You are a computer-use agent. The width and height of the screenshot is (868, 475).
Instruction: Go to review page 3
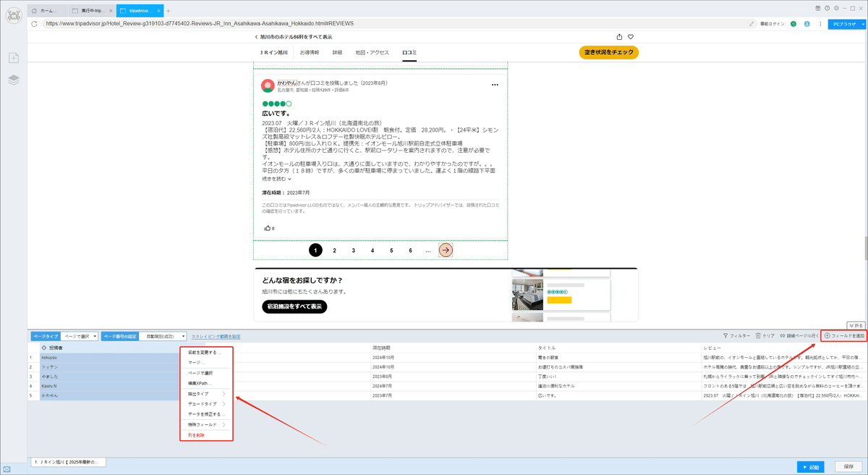(354, 250)
